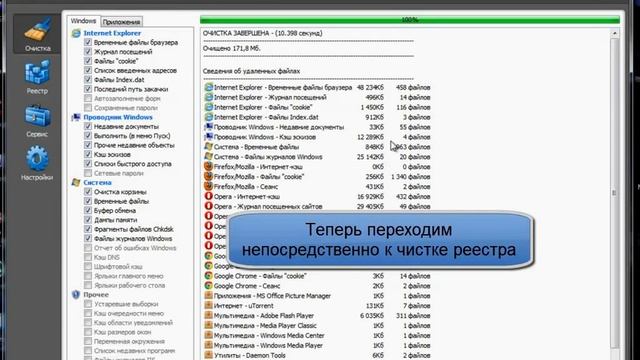Viewport: 640px width, 360px height.
Task: Uncheck Очистка корзины checkbox
Action: 88,191
